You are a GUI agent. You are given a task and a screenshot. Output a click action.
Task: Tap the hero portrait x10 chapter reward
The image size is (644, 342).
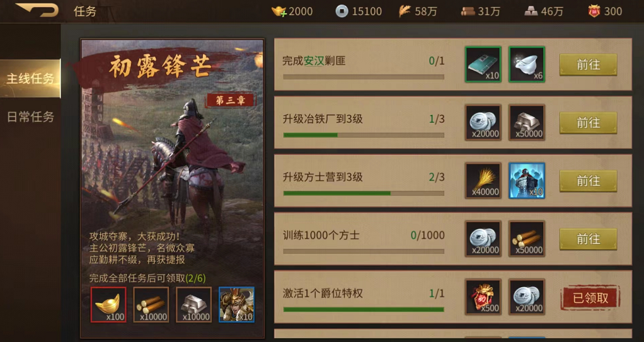coord(236,304)
